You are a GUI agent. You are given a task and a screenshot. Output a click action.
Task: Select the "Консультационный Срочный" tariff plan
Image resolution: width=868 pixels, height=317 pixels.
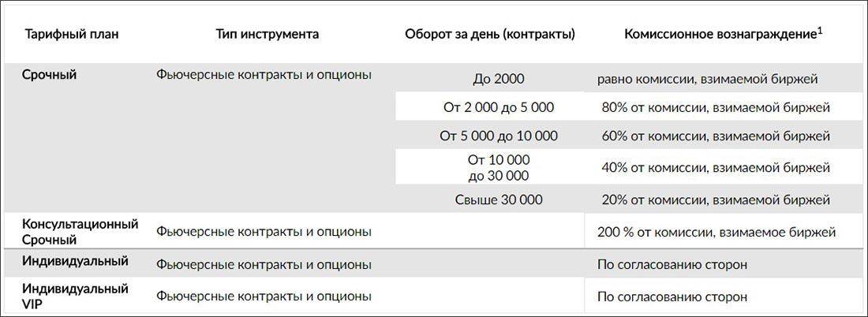(x=80, y=232)
